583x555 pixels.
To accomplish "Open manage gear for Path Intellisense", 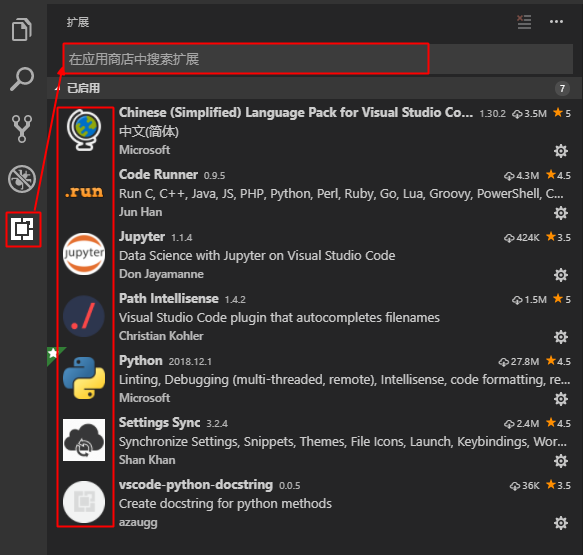I will [x=561, y=337].
